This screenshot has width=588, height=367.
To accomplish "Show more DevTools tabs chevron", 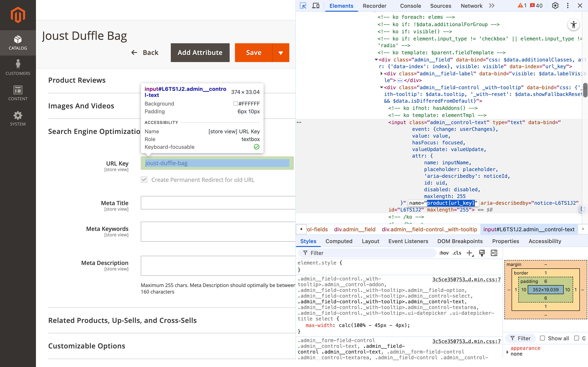I will pyautogui.click(x=492, y=6).
